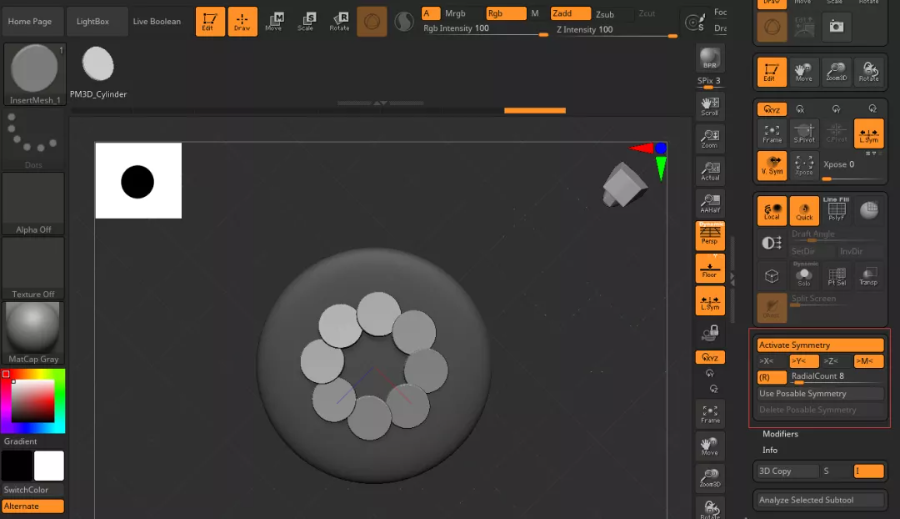Click the S.Pivot icon
This screenshot has height=519, width=900.
[804, 133]
